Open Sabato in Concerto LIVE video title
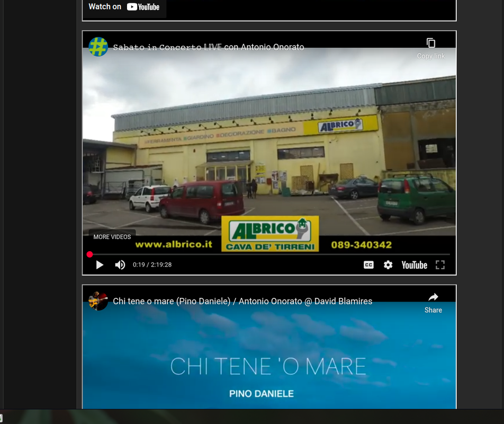504x424 pixels. (x=208, y=47)
